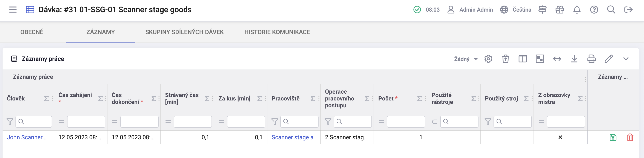The image size is (644, 158).
Task: Open Scanner stage a workplace link
Action: 293,137
